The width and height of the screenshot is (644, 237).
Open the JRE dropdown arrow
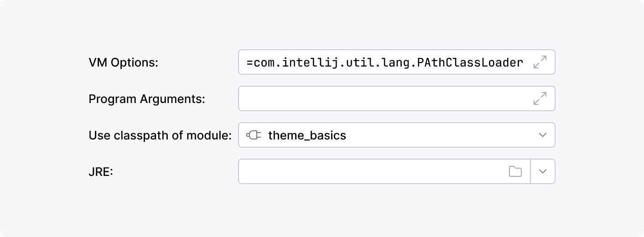tap(542, 171)
